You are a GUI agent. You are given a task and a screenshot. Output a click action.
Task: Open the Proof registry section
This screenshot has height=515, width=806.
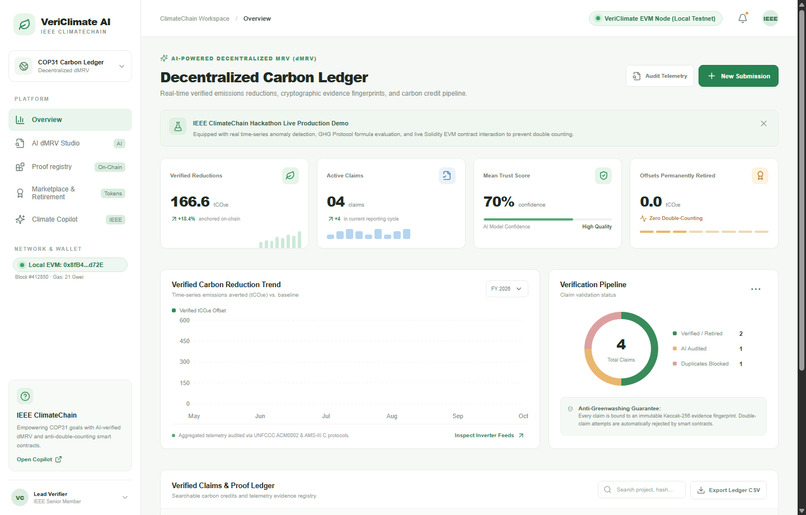coord(70,167)
